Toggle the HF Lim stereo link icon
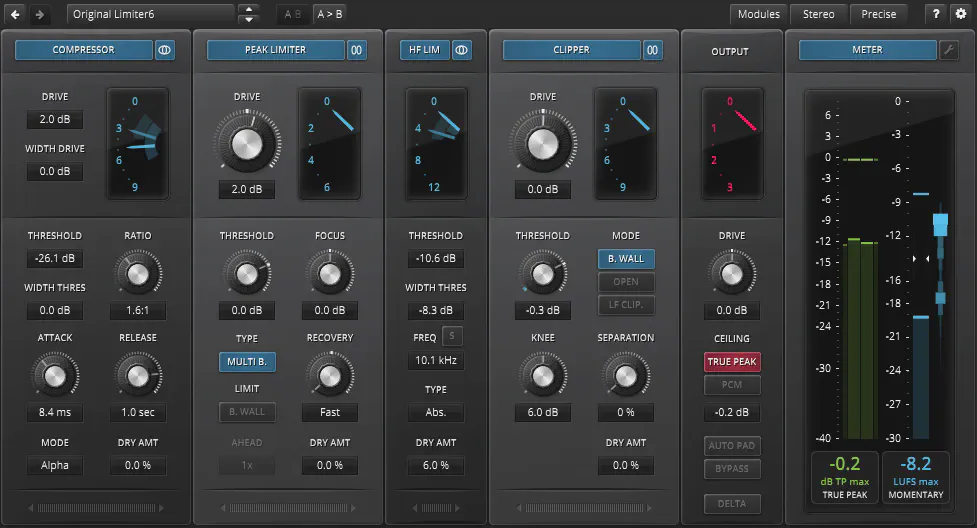Screen dimensions: 977x528 point(461,50)
